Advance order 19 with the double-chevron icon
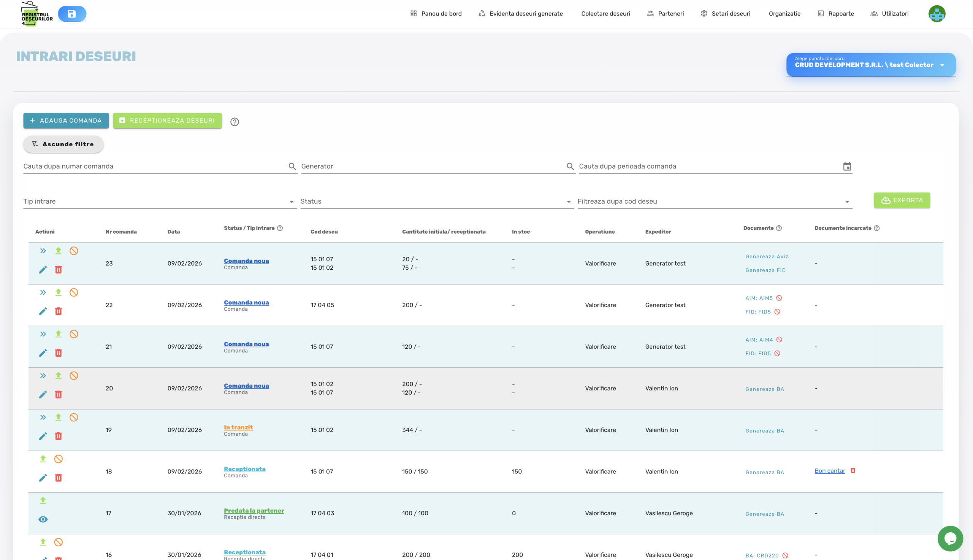Screen dimensions: 973x560 pos(43,417)
